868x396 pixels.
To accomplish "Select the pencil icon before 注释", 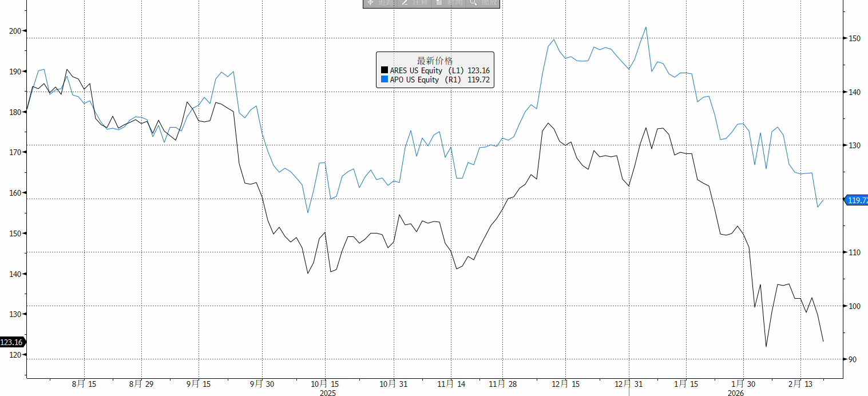I will pyautogui.click(x=405, y=3).
